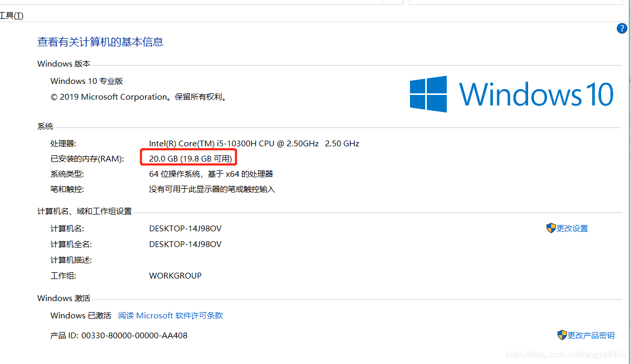The image size is (631, 364).
Task: Click the 2019 Microsoft Corporation copyright text
Action: [139, 97]
